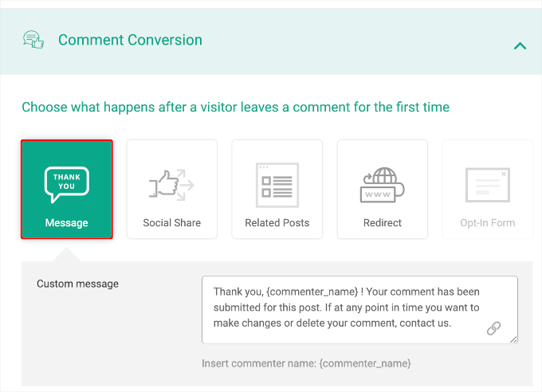The width and height of the screenshot is (542, 392).
Task: Choose the Message option label
Action: point(66,223)
